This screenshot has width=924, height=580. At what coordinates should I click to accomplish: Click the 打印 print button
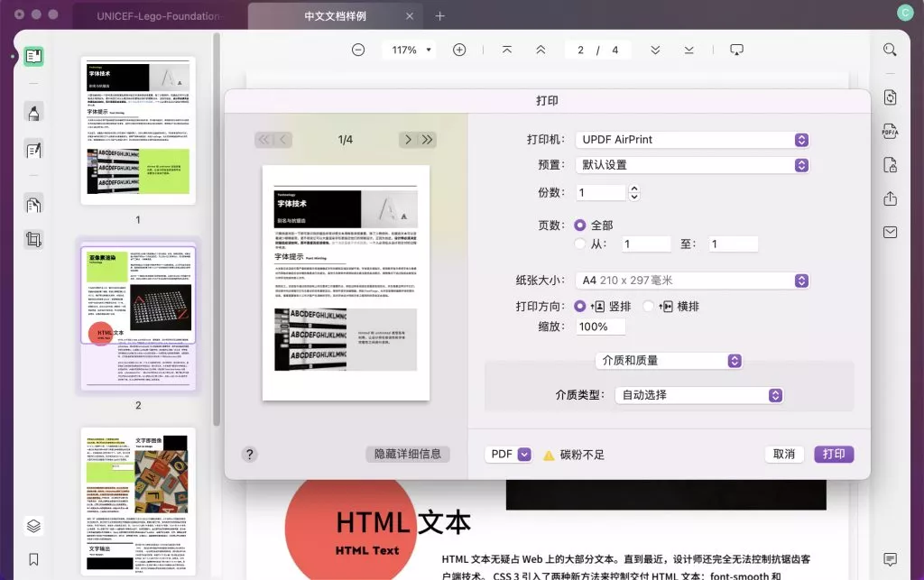click(x=834, y=454)
